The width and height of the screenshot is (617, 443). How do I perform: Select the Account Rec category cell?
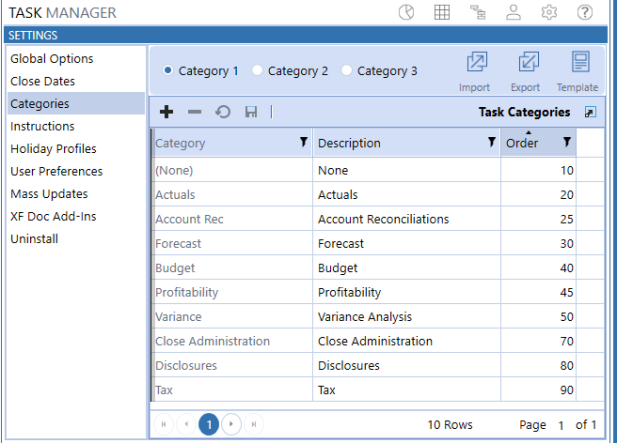(x=232, y=219)
